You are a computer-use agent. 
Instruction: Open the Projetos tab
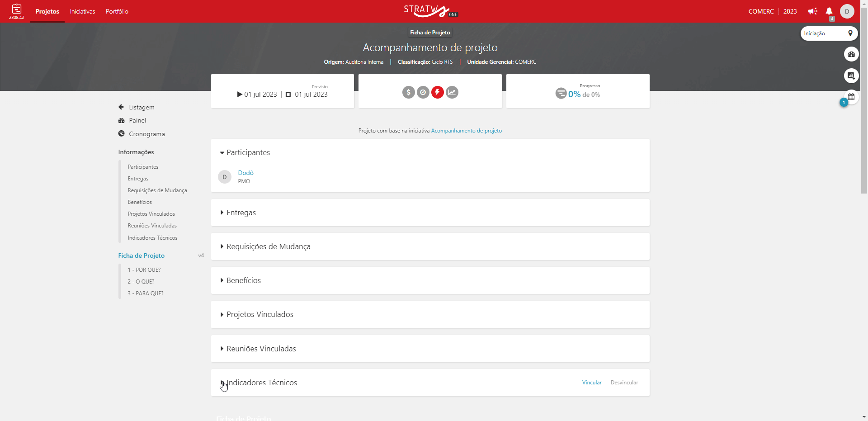47,11
